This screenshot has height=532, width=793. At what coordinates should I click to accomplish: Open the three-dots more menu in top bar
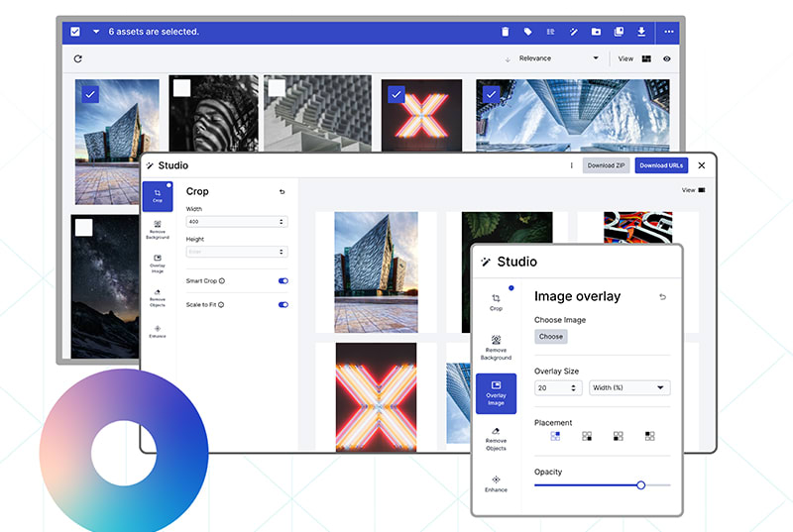(669, 32)
